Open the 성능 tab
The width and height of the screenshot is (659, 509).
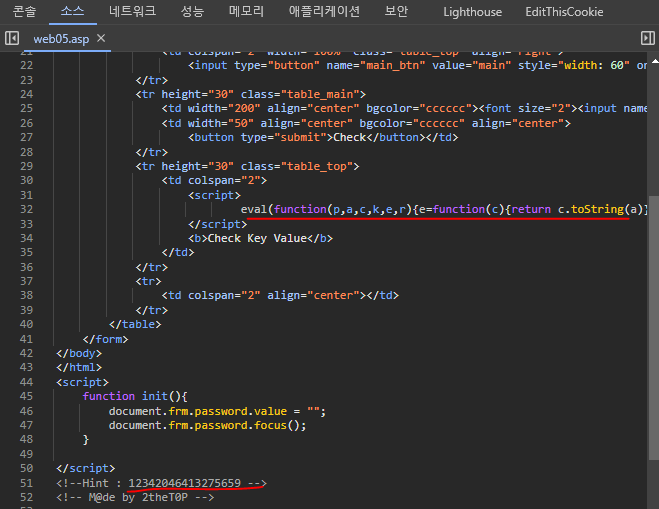pos(192,11)
